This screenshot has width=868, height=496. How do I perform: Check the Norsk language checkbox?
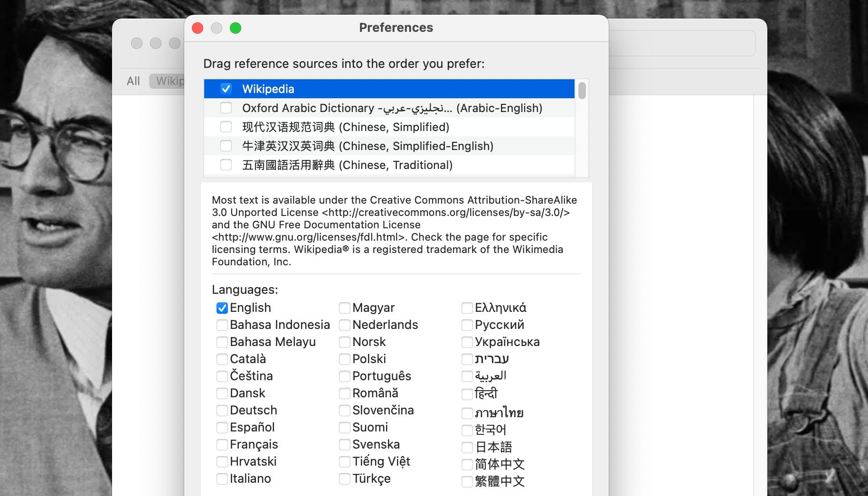click(345, 342)
